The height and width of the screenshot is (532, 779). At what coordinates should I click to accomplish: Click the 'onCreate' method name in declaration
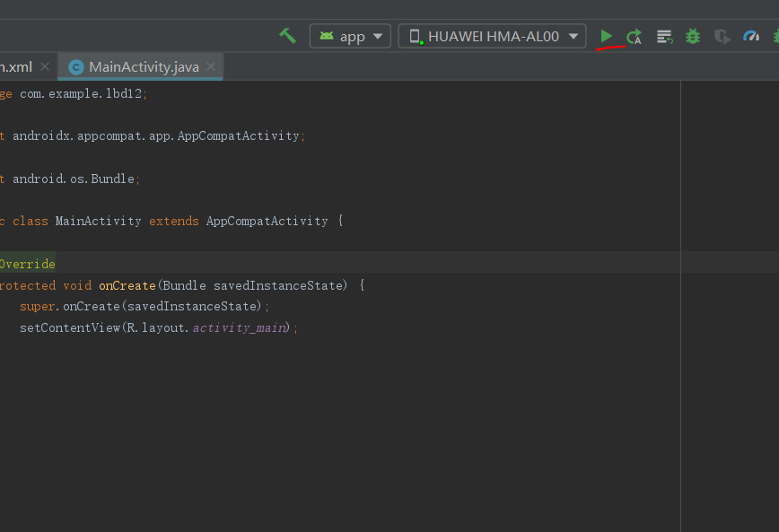(x=127, y=285)
